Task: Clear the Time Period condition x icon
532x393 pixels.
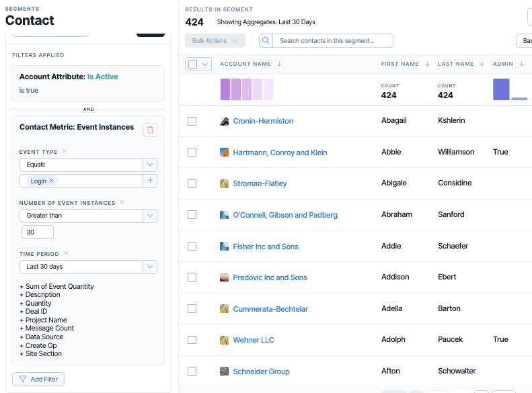Action: (66, 253)
